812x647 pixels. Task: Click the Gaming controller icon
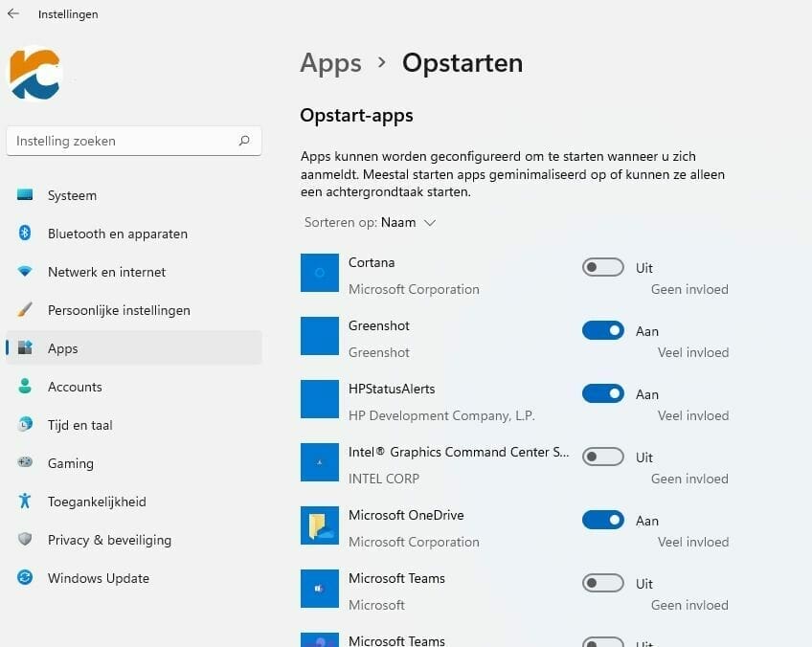(x=24, y=462)
